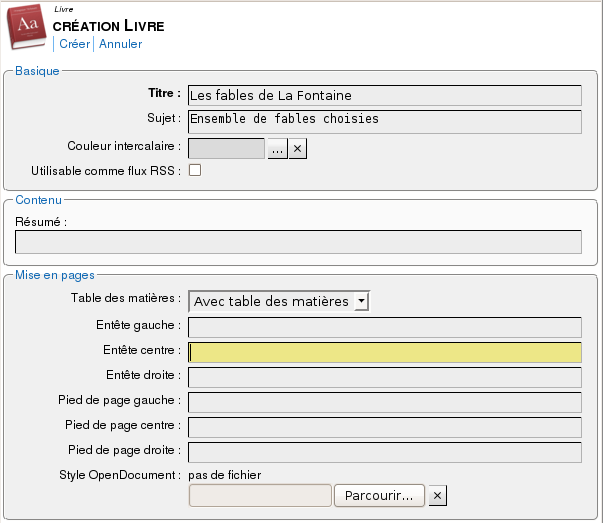Remove the Style OpenDocument file with X
This screenshot has width=603, height=523.
click(438, 496)
